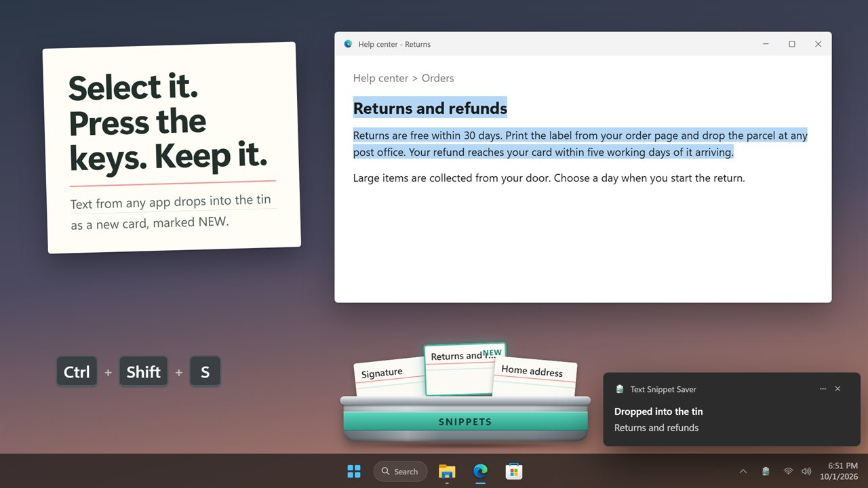Pick the Signature snippet card
This screenshot has width=868, height=488.
pyautogui.click(x=390, y=377)
